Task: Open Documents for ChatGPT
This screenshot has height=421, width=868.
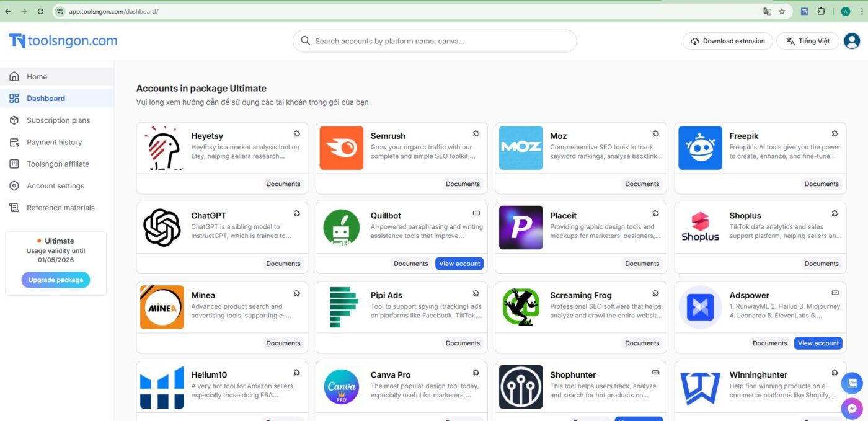Action: coord(283,264)
